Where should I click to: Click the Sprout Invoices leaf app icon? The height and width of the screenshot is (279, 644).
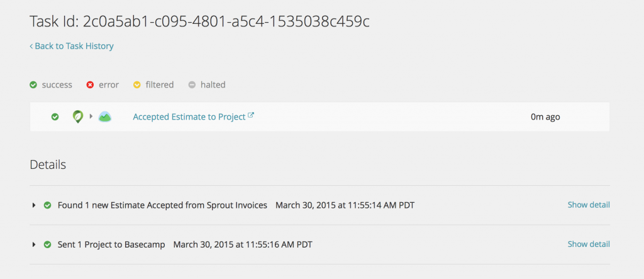78,117
